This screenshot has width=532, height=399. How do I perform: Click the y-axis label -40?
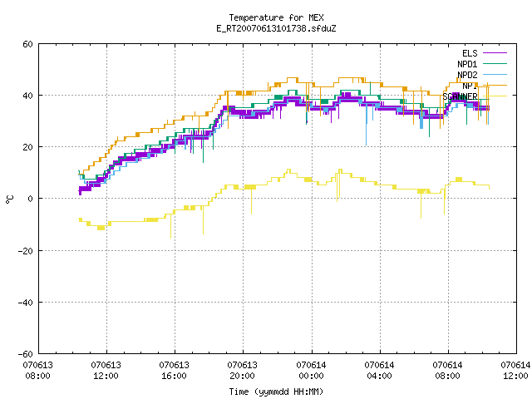click(26, 303)
